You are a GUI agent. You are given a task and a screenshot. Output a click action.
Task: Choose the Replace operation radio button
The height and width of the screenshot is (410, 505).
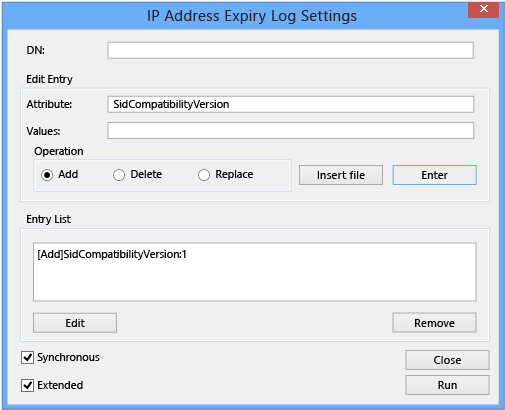tap(204, 175)
